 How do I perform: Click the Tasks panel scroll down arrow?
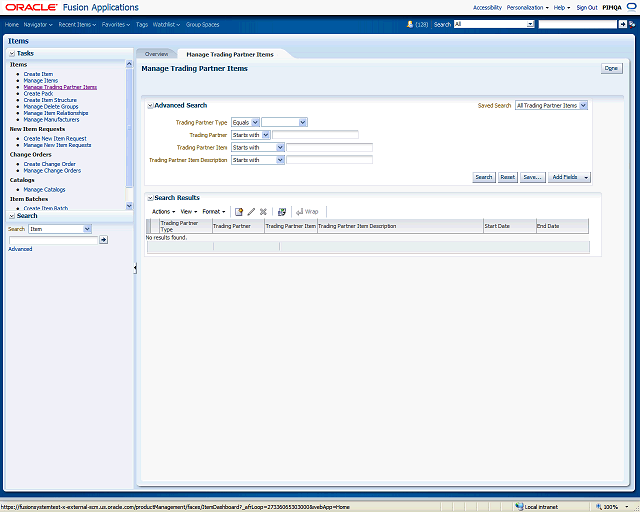point(129,206)
